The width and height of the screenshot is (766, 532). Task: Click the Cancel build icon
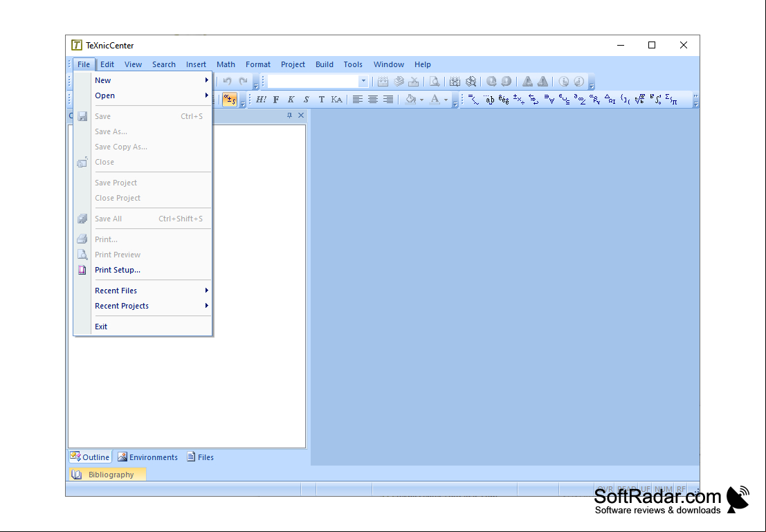[414, 82]
